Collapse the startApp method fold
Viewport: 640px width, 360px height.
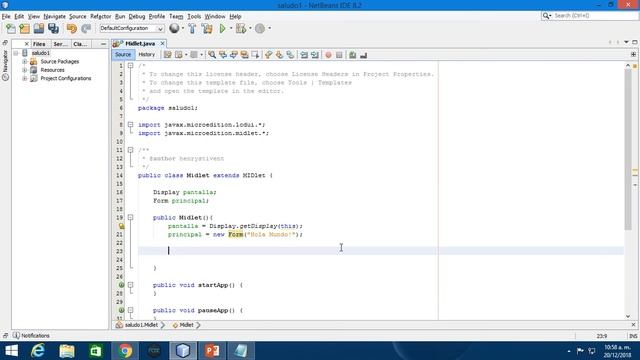(x=130, y=285)
